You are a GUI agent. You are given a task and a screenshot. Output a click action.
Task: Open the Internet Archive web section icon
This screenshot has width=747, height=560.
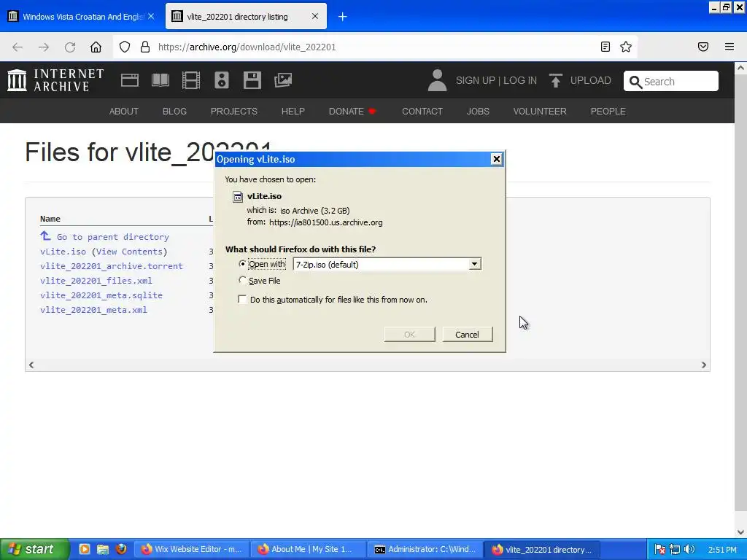pos(130,80)
